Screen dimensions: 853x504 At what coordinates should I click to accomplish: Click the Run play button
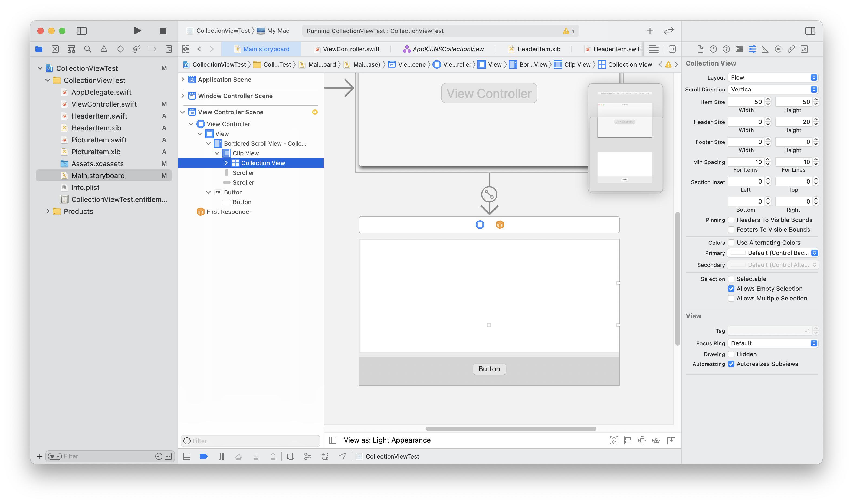pos(137,31)
